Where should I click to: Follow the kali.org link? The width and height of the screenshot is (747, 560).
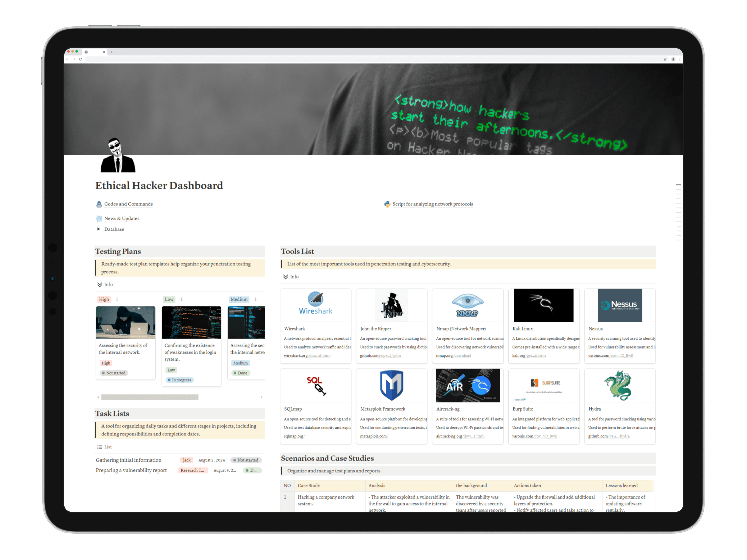click(529, 355)
